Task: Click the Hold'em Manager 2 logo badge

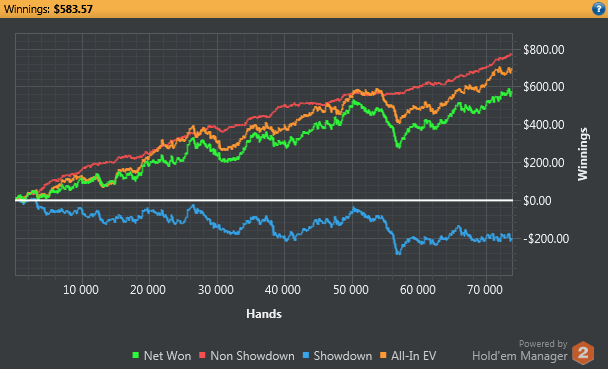Action: [x=583, y=353]
